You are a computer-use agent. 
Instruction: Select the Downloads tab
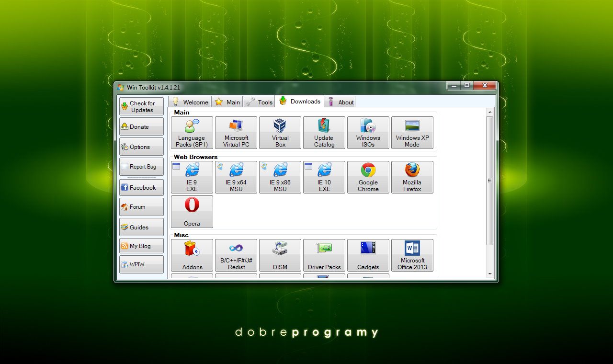point(300,101)
